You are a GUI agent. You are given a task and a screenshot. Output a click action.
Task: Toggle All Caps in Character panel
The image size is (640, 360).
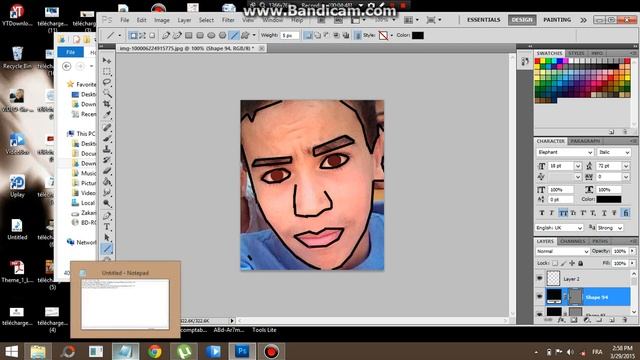[x=563, y=213]
